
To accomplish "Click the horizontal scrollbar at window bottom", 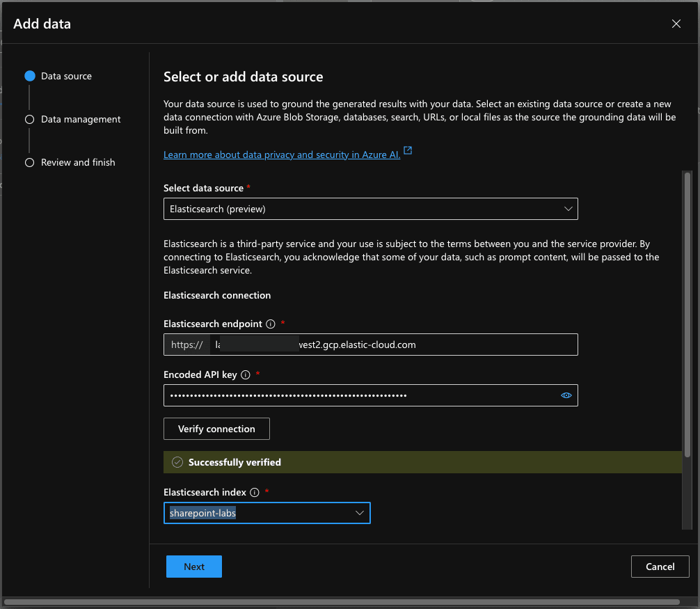I will pos(341,602).
